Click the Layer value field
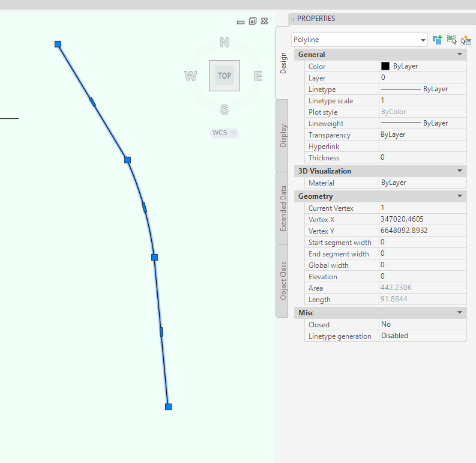The image size is (476, 463). pos(423,77)
